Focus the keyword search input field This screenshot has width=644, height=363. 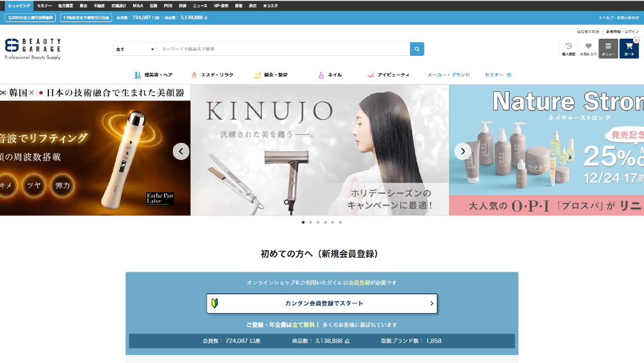coord(283,49)
